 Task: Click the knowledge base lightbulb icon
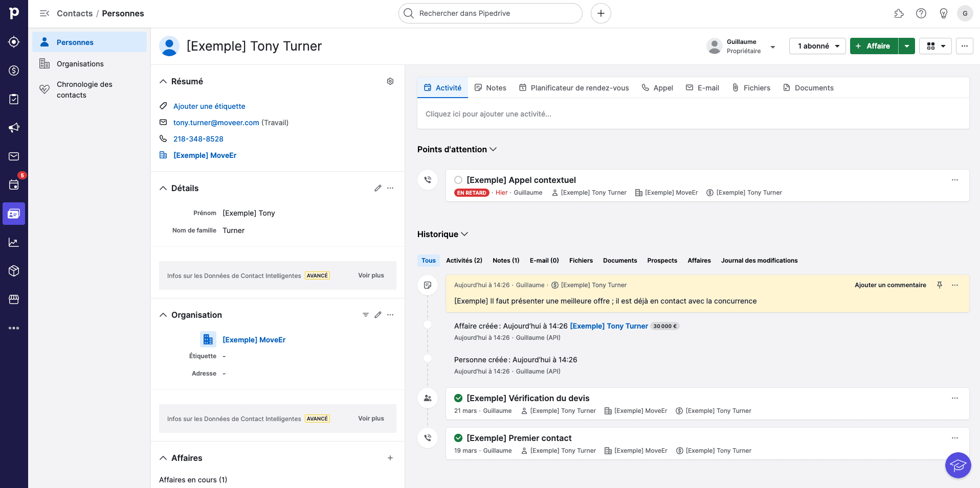(944, 13)
